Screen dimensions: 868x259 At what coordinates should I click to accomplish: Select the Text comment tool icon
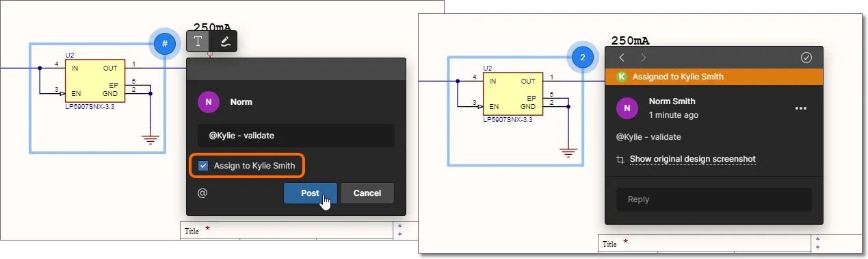[198, 42]
